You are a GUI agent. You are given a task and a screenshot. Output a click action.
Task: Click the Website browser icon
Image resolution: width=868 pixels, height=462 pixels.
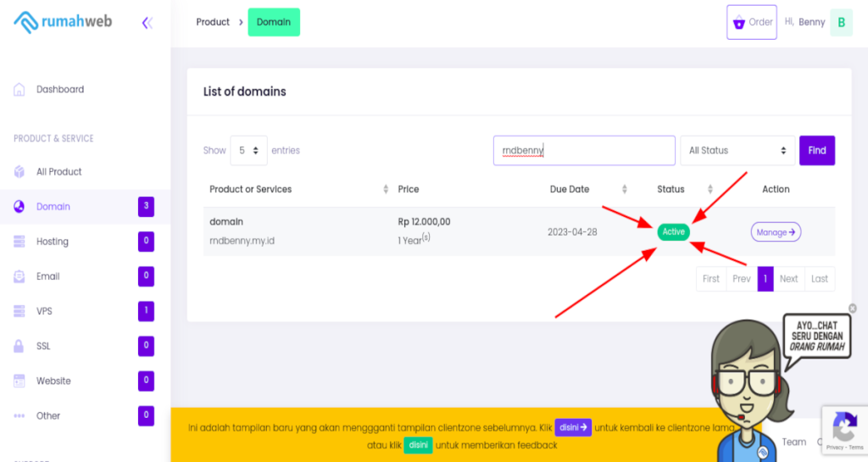19,381
